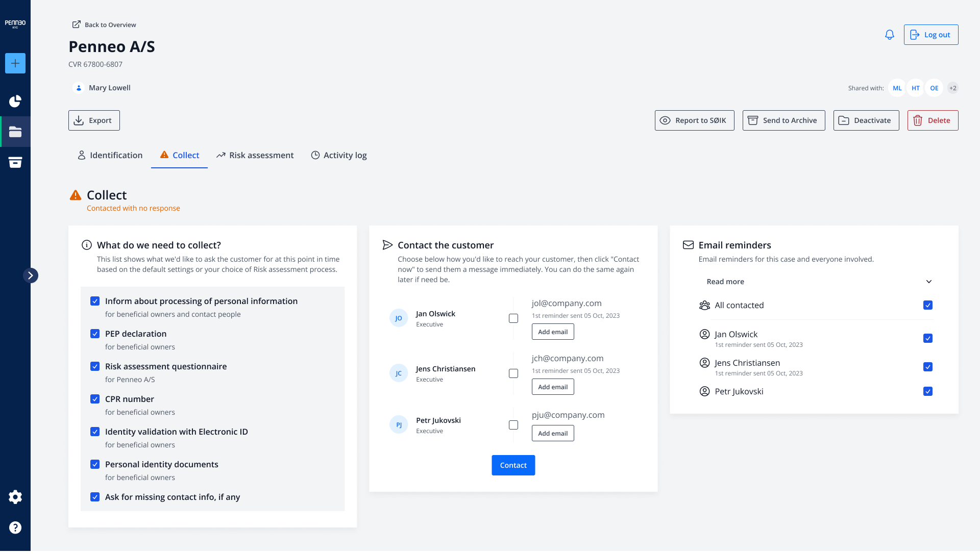Uncheck the PEP declaration item
This screenshot has height=554, width=980.
[x=95, y=334]
